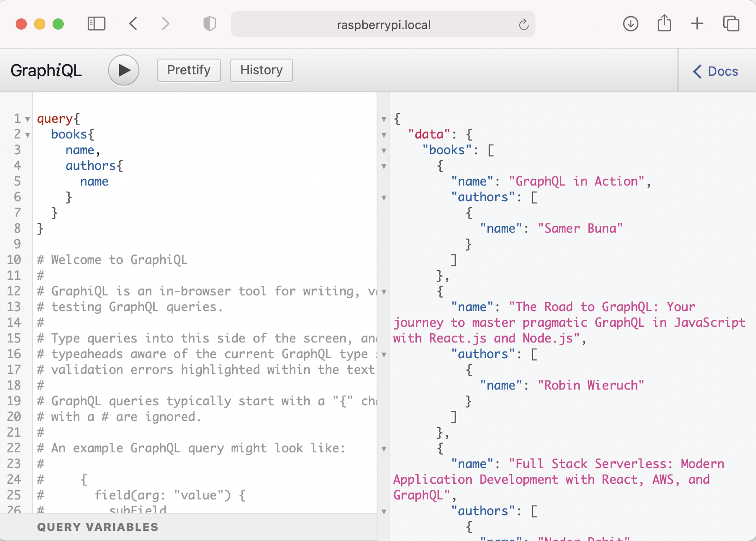Show Safari downloads
The width and height of the screenshot is (756, 541).
point(630,24)
